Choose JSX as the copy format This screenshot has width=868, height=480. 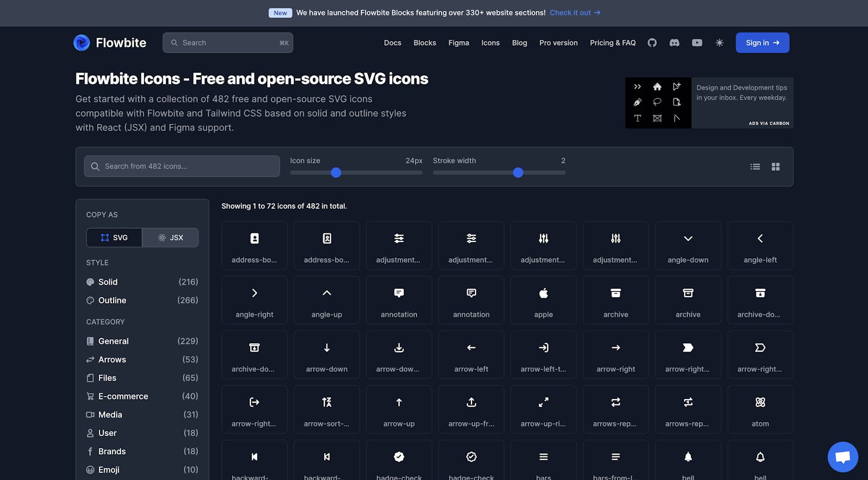(171, 237)
